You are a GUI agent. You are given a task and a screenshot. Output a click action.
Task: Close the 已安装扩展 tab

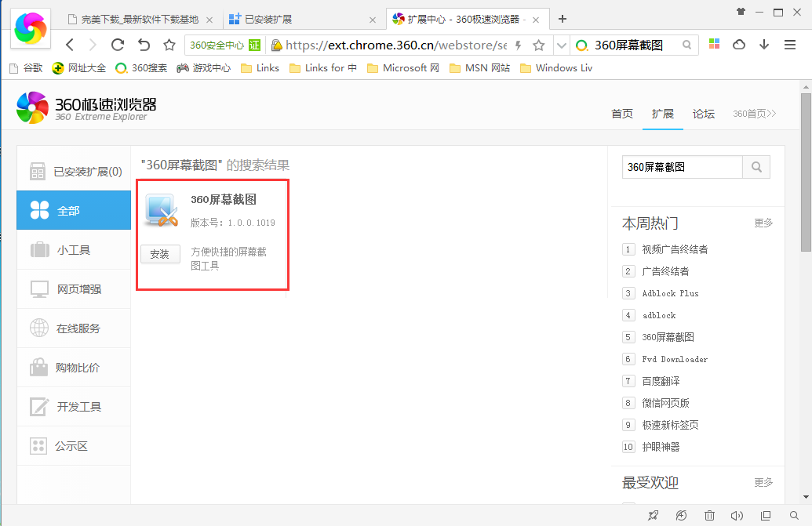click(x=373, y=20)
